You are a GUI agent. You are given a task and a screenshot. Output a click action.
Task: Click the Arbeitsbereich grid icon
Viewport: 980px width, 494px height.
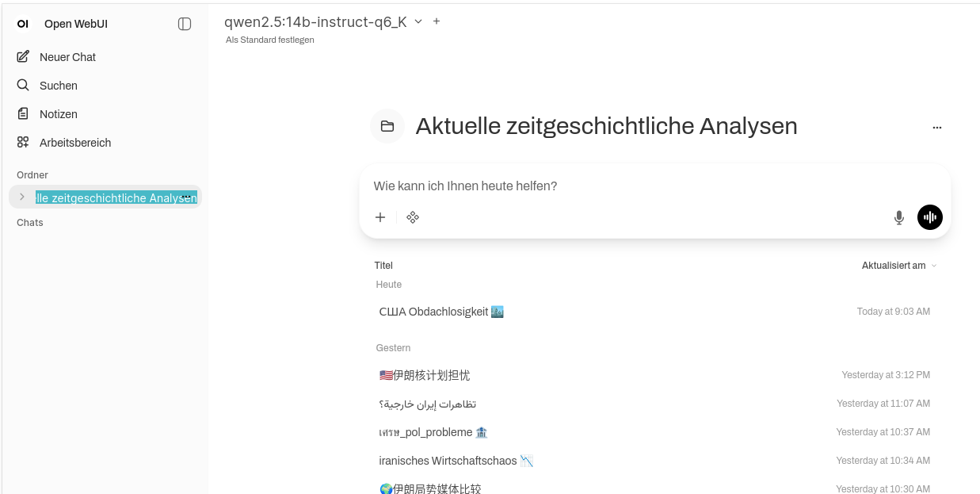(23, 143)
